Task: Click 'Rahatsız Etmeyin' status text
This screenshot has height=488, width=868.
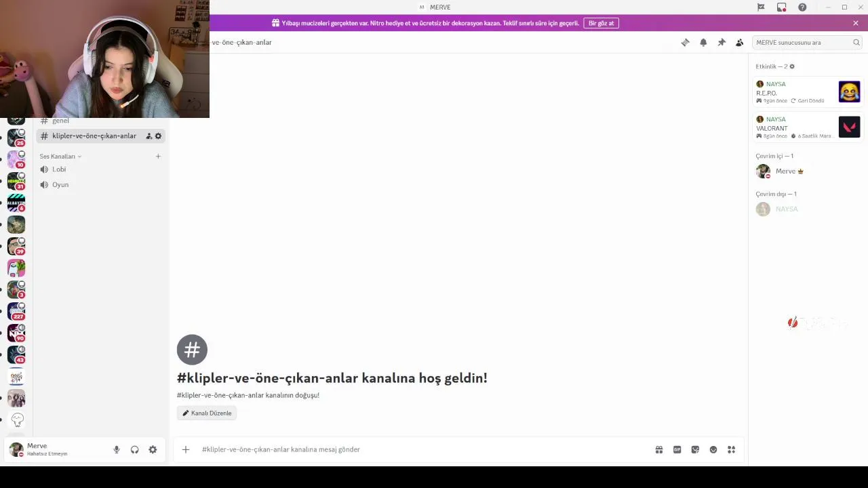Action: [47, 453]
